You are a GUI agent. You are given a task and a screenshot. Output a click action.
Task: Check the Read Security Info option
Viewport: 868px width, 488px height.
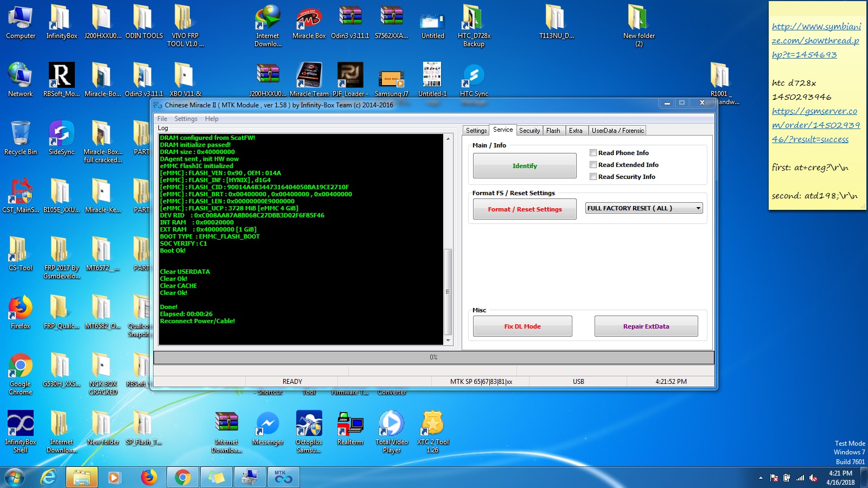click(x=593, y=177)
